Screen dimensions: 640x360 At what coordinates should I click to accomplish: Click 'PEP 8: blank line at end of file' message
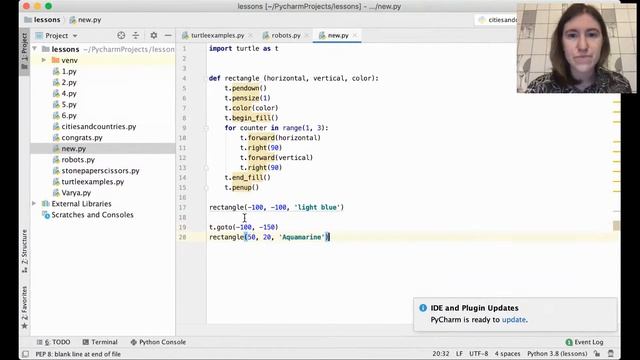click(78, 354)
